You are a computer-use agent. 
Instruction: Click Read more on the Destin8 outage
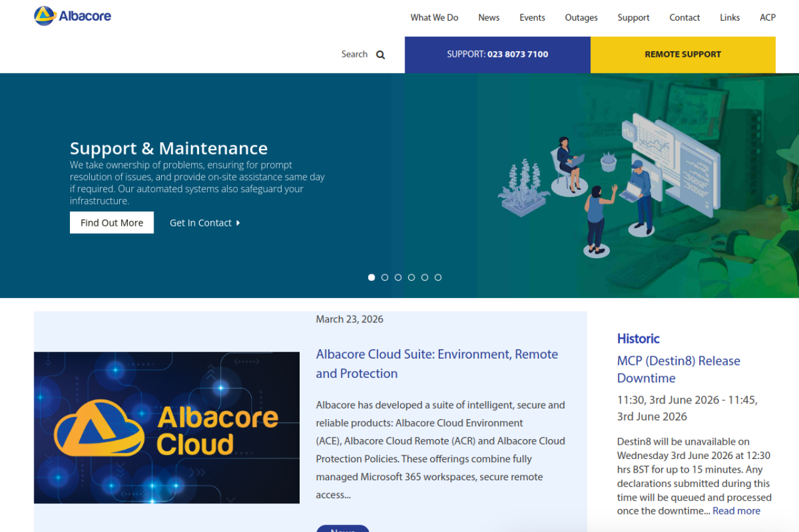pos(737,511)
